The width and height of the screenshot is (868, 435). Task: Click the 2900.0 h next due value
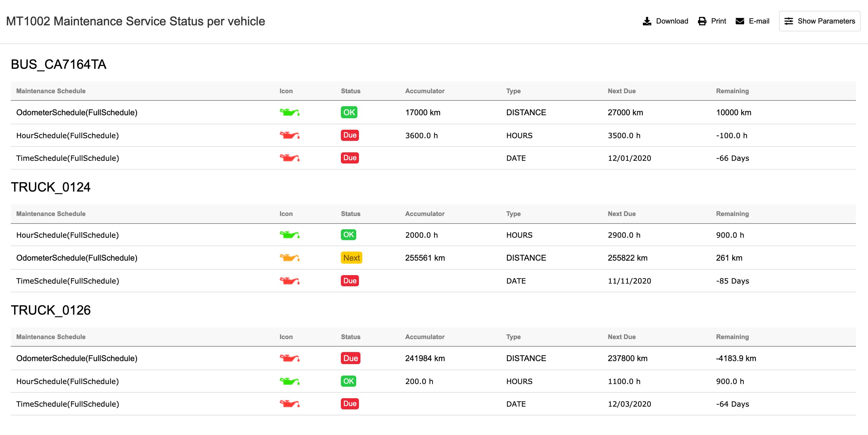point(624,235)
